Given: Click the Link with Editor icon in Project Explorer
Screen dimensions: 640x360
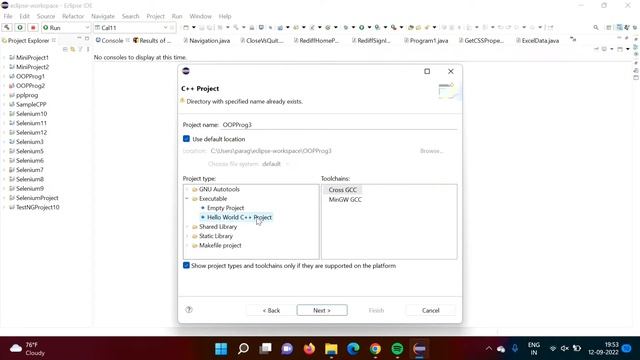Looking at the screenshot, I should [x=73, y=49].
